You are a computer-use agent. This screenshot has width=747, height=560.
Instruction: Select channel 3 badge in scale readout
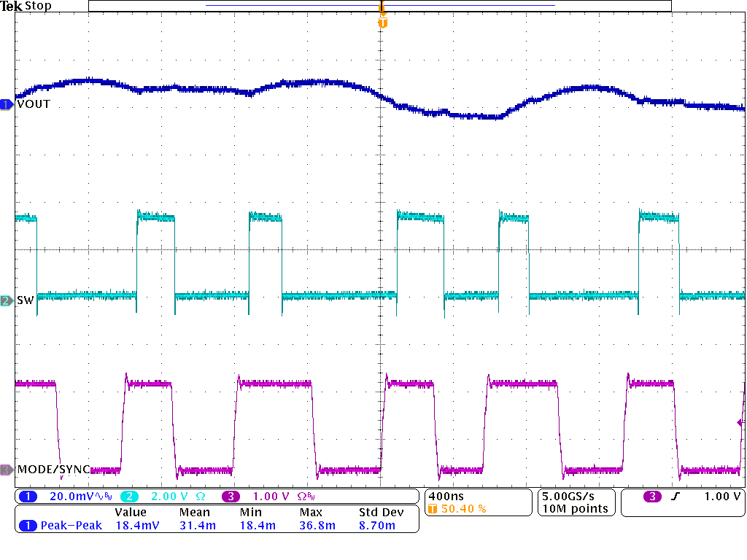click(231, 497)
